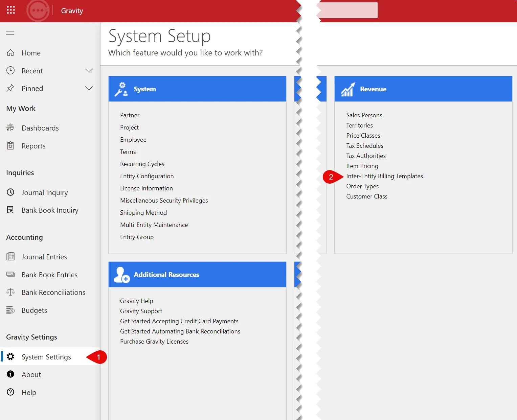Open Sales Persons under Revenue
Viewport: 517px width, 420px height.
364,115
